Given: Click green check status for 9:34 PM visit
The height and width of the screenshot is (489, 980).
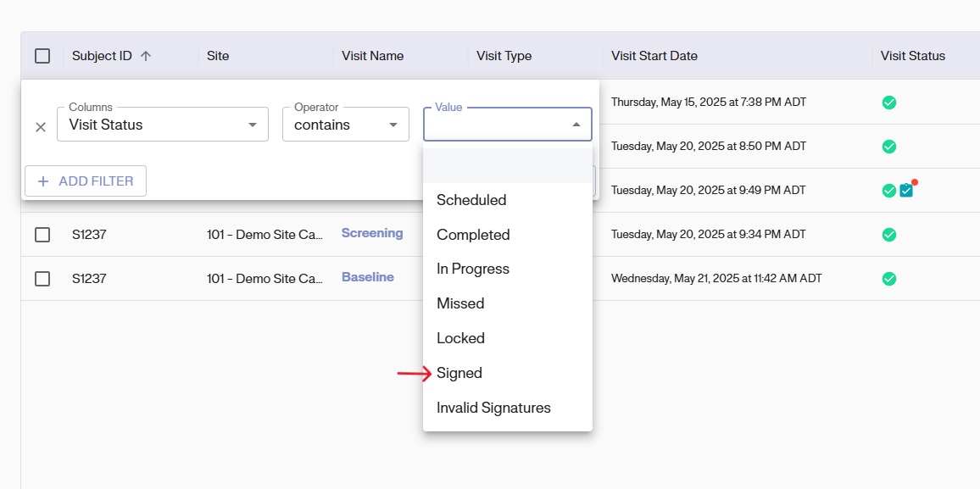Looking at the screenshot, I should click(x=889, y=235).
